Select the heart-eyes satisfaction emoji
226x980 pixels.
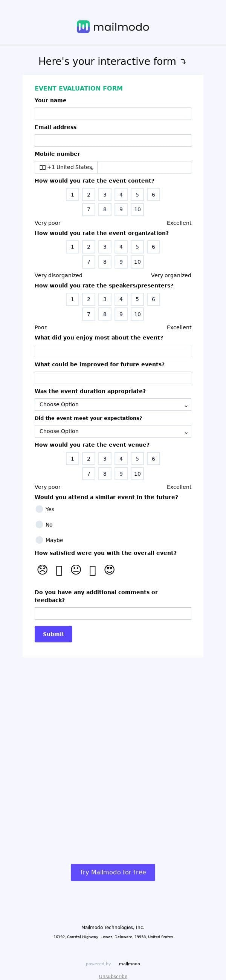109,570
